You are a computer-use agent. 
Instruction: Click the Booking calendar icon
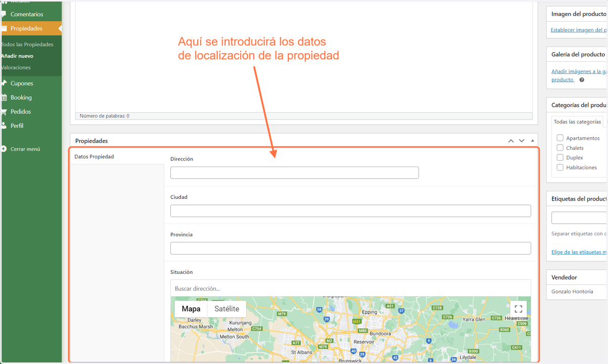[x=4, y=97]
